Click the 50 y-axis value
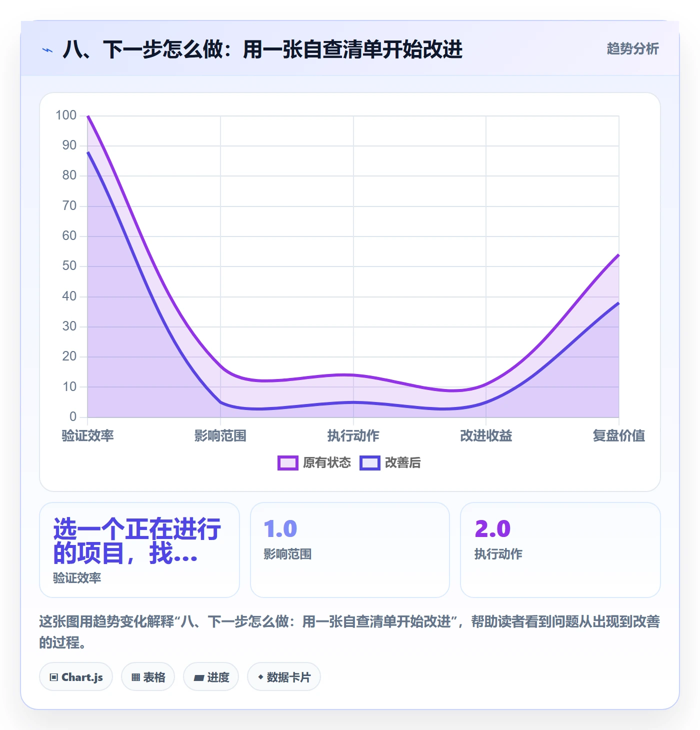 (69, 266)
